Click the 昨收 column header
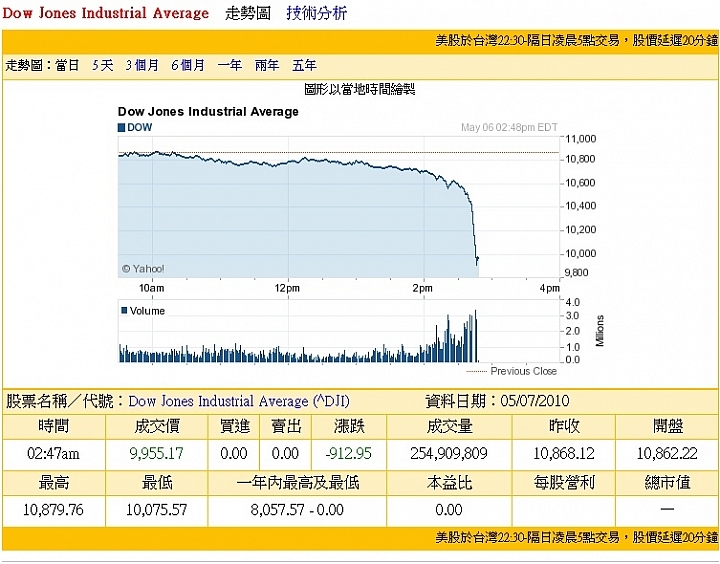 point(564,426)
